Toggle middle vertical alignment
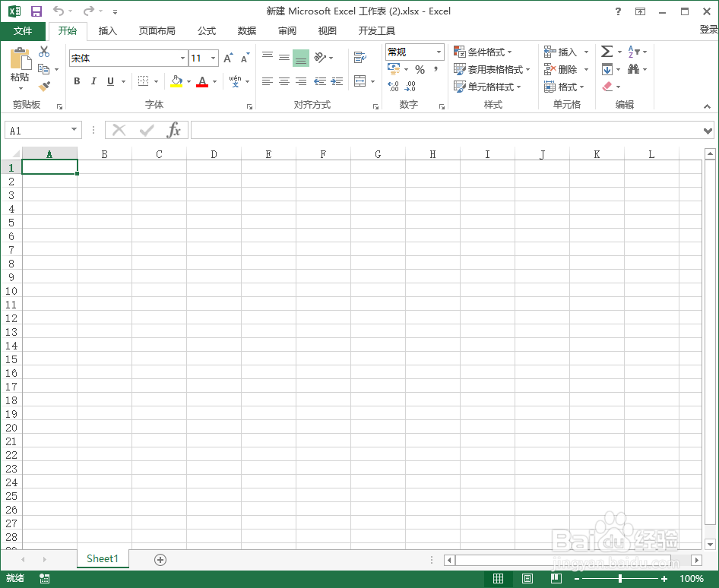 pyautogui.click(x=284, y=58)
